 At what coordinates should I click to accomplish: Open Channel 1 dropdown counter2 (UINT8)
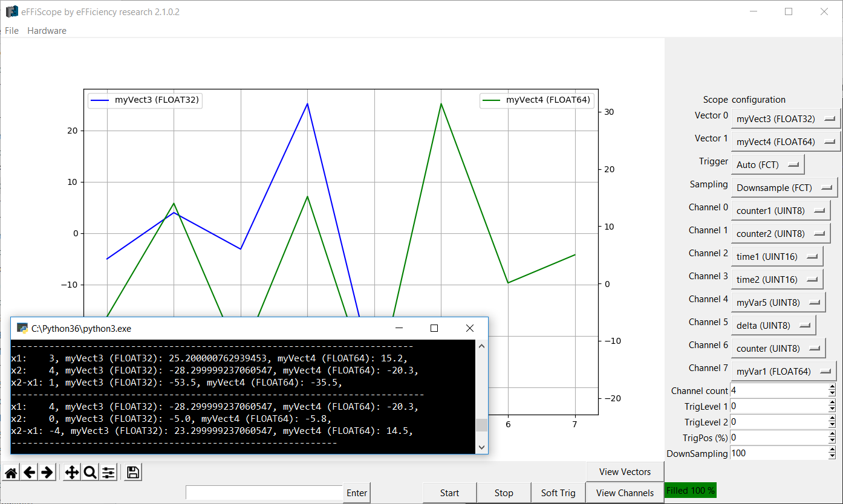coord(781,234)
